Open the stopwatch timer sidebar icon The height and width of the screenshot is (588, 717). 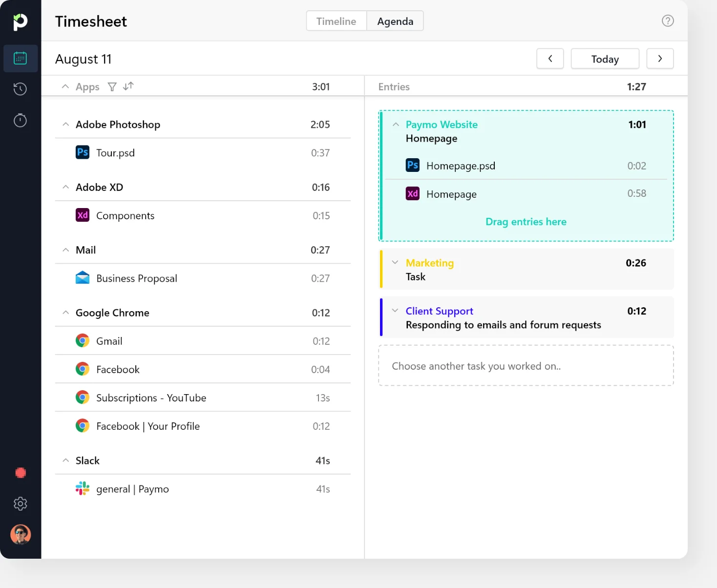point(20,120)
